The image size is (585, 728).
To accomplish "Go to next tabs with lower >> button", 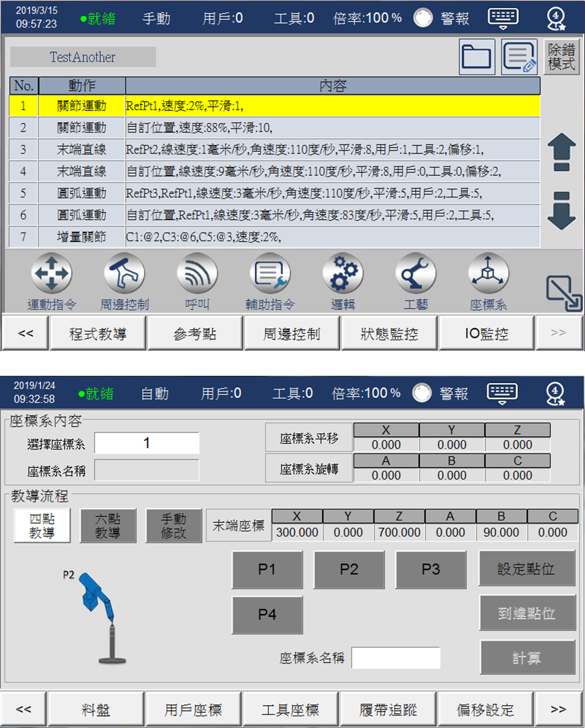I will coord(558,709).
